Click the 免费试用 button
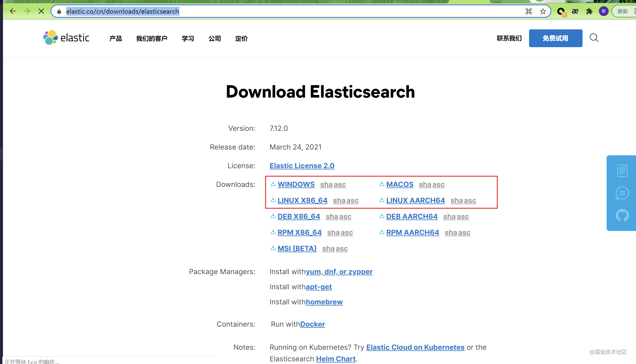The height and width of the screenshot is (364, 636). (x=555, y=38)
